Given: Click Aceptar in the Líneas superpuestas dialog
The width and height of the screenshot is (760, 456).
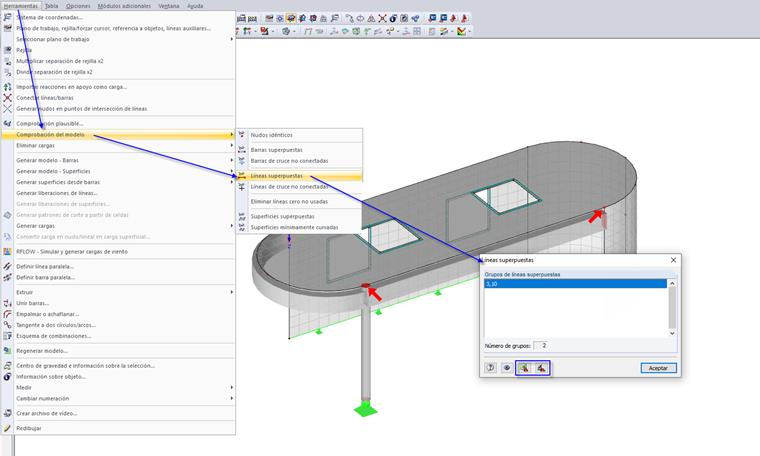Looking at the screenshot, I should pos(658,368).
